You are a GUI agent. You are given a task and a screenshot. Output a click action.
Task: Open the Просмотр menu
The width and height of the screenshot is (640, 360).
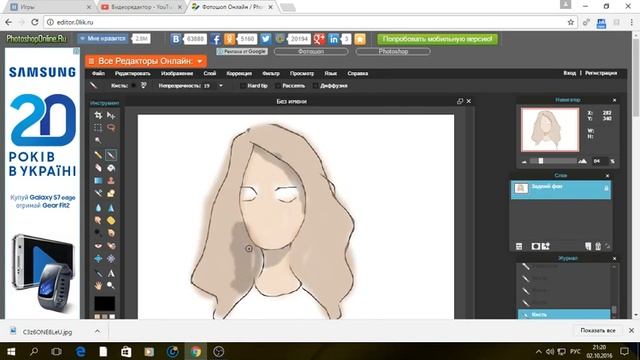[x=302, y=73]
